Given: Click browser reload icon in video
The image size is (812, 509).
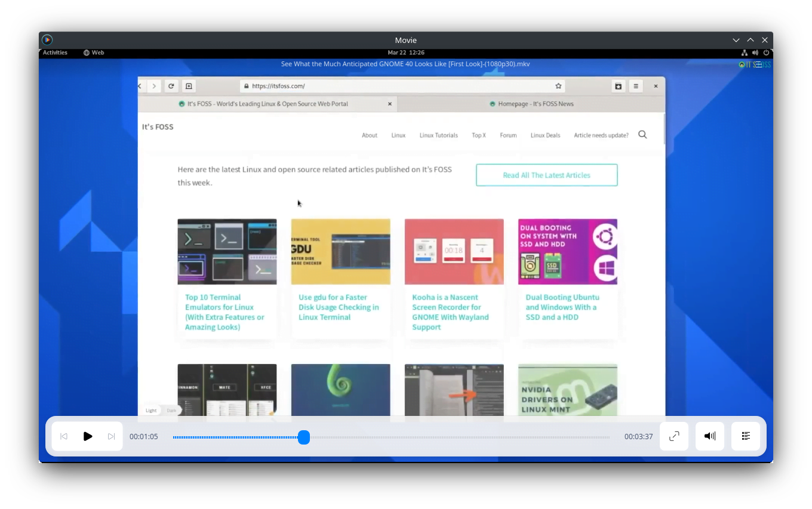Looking at the screenshot, I should (171, 86).
